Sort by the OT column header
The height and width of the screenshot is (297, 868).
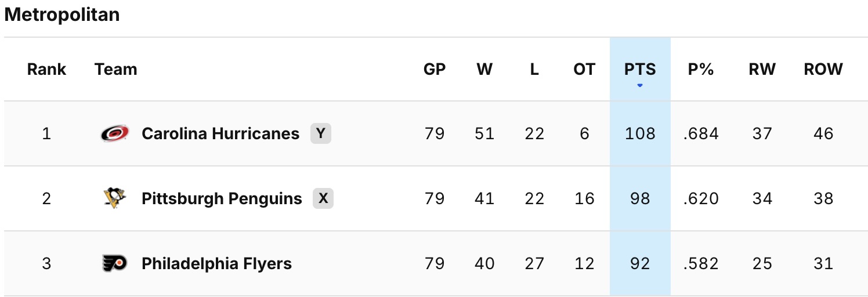584,70
